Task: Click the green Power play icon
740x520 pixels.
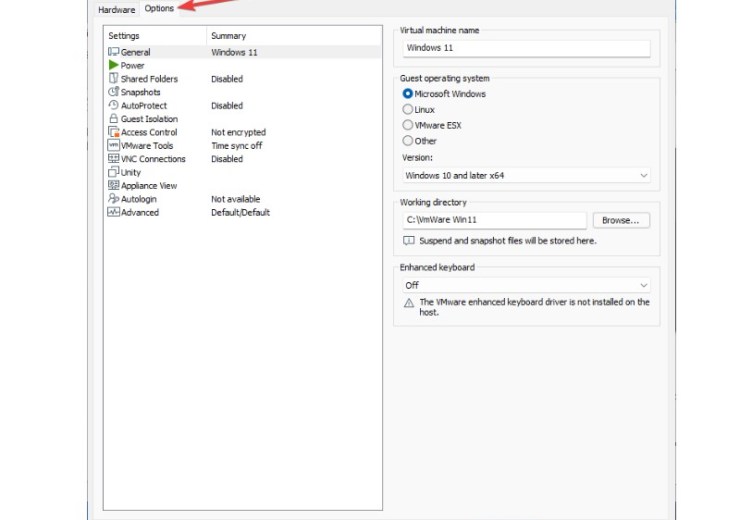Action: pyautogui.click(x=113, y=65)
